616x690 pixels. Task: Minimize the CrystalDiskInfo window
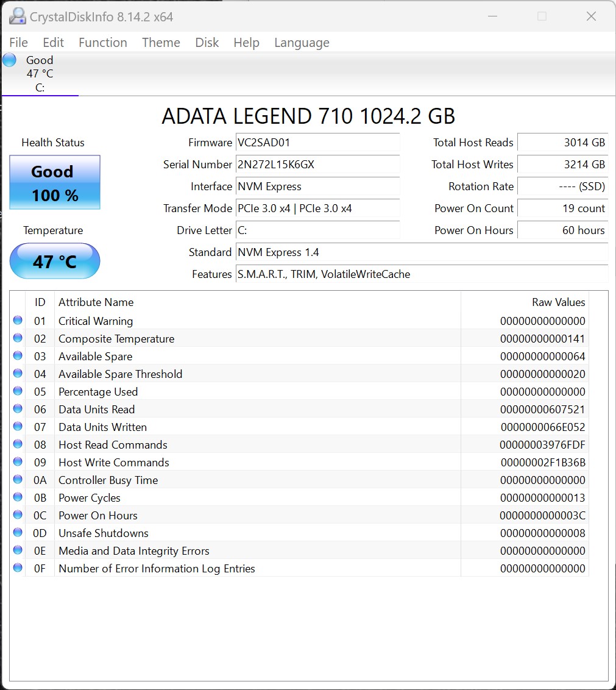[493, 16]
